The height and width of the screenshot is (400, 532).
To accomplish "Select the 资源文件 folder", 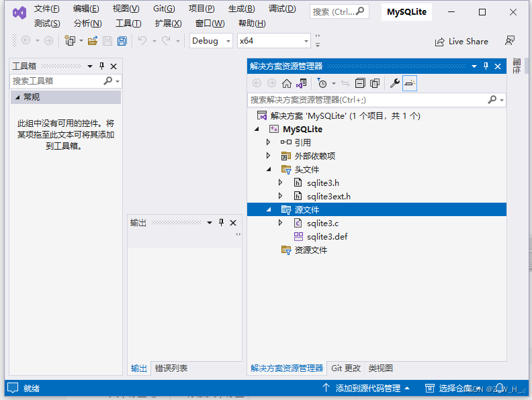I will (x=311, y=250).
